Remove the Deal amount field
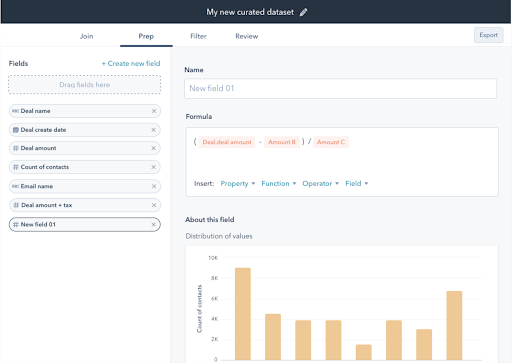Image resolution: width=512 pixels, height=363 pixels. pos(154,148)
